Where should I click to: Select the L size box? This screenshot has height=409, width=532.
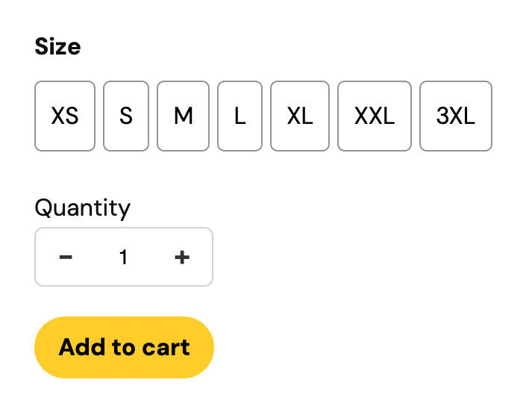pyautogui.click(x=240, y=116)
